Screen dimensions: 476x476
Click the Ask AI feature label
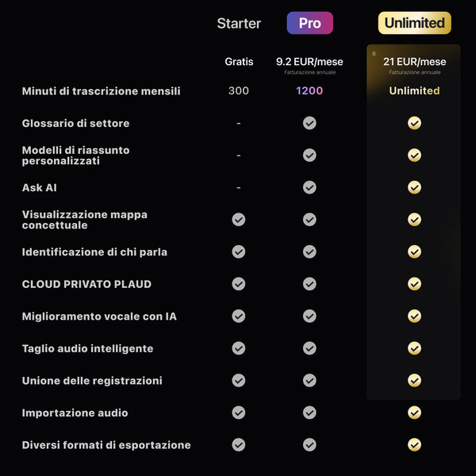[x=40, y=188]
